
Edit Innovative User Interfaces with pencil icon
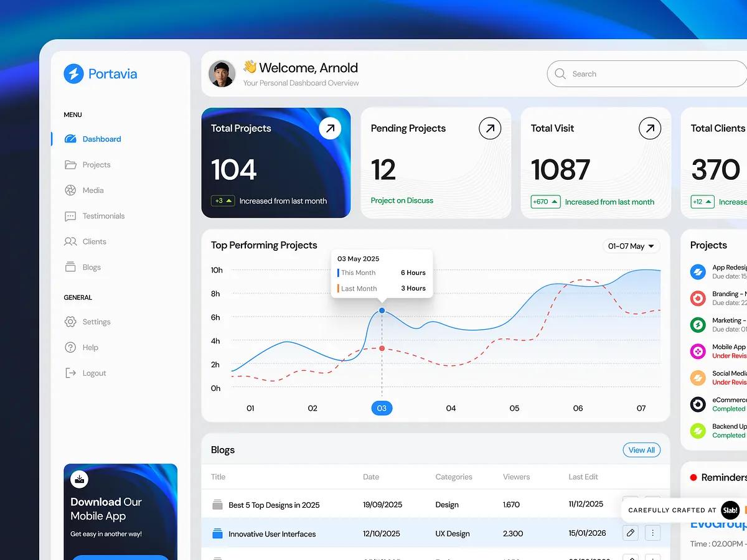631,533
